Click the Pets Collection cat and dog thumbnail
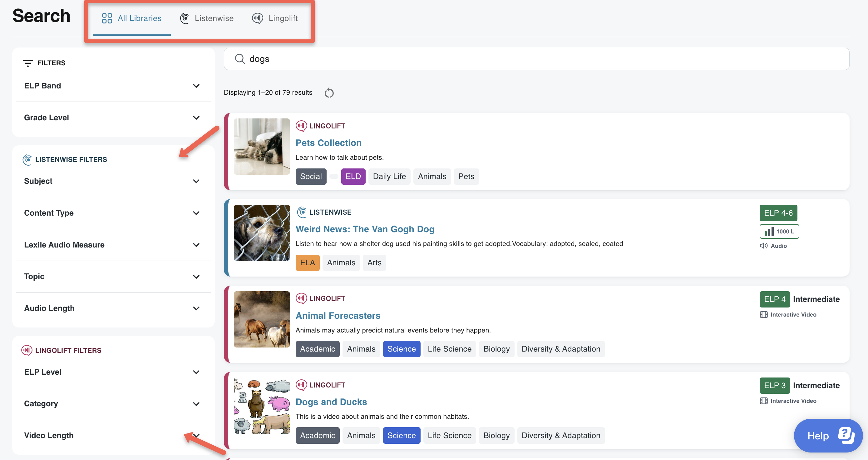The width and height of the screenshot is (868, 460). (262, 146)
